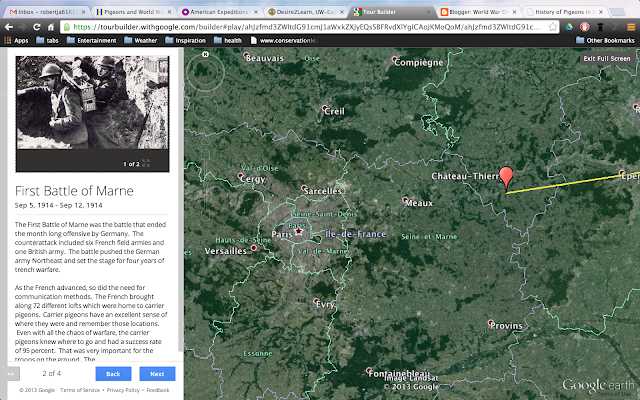Close the Blogger: World War One tab
640x400 pixels.
514,12
